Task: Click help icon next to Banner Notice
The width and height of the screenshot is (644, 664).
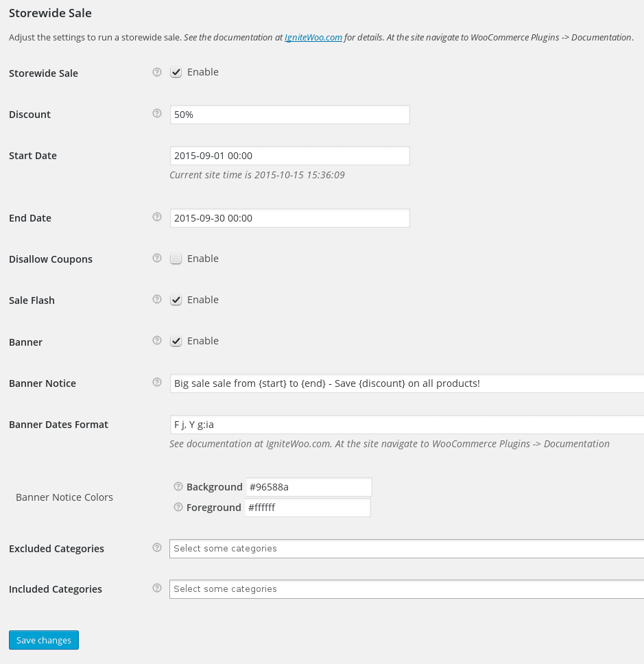Action: point(157,382)
